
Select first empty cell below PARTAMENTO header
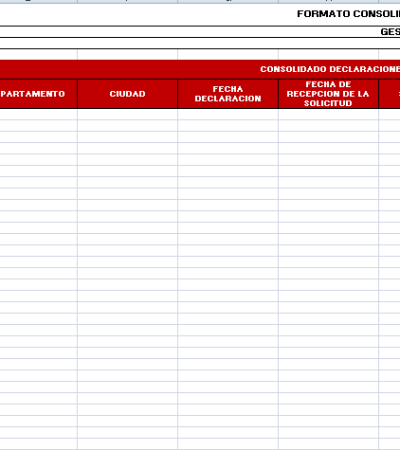pyautogui.click(x=38, y=114)
